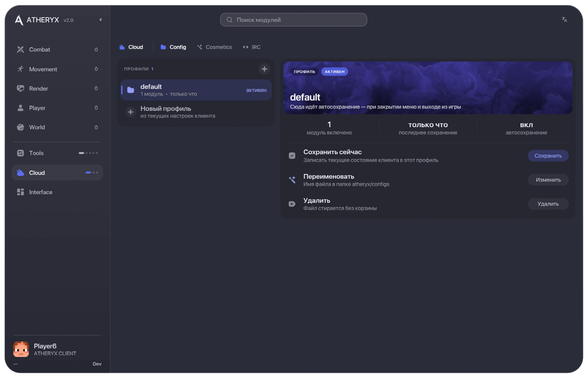Screen dimensions: 588x378
Task: Open the Movement category
Action: (57, 69)
